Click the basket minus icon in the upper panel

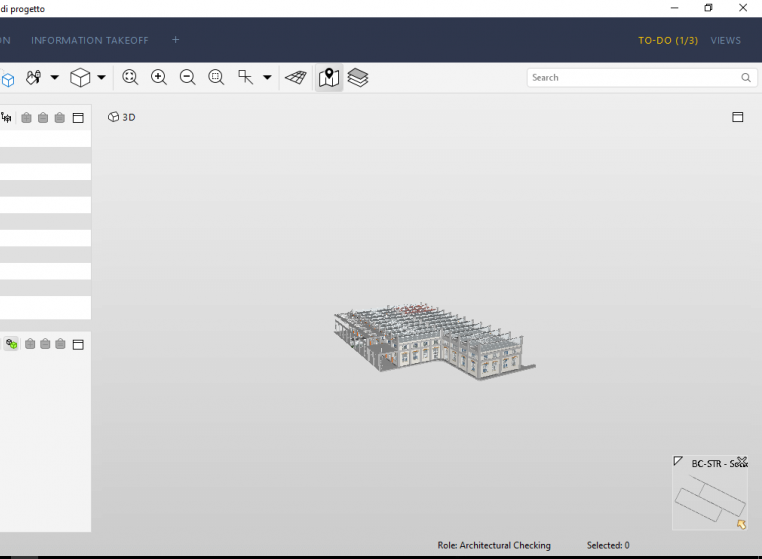pyautogui.click(x=43, y=118)
